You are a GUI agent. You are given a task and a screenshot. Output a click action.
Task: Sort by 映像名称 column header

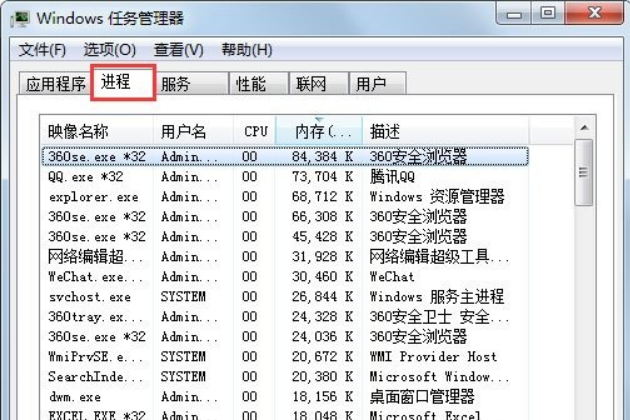(96, 131)
